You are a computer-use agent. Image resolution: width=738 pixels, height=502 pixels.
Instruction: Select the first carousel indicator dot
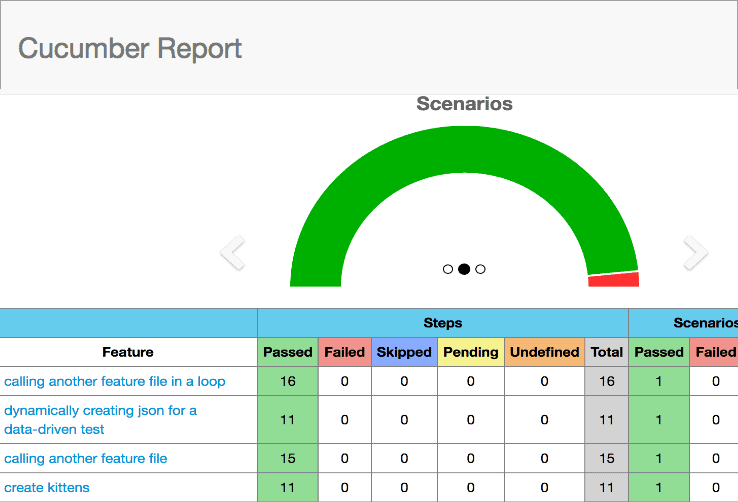pyautogui.click(x=448, y=269)
